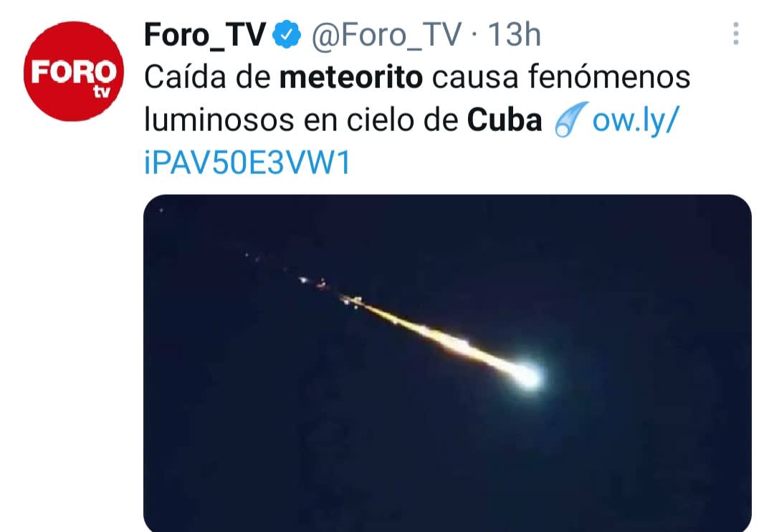Click the 13h timestamp
The height and width of the screenshot is (532, 774).
click(514, 34)
